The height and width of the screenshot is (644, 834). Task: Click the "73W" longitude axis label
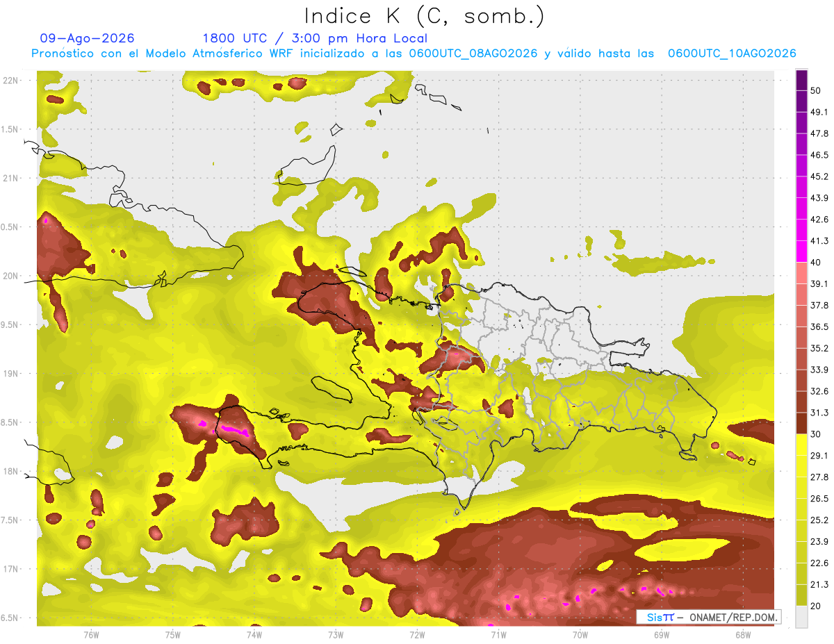tap(336, 635)
